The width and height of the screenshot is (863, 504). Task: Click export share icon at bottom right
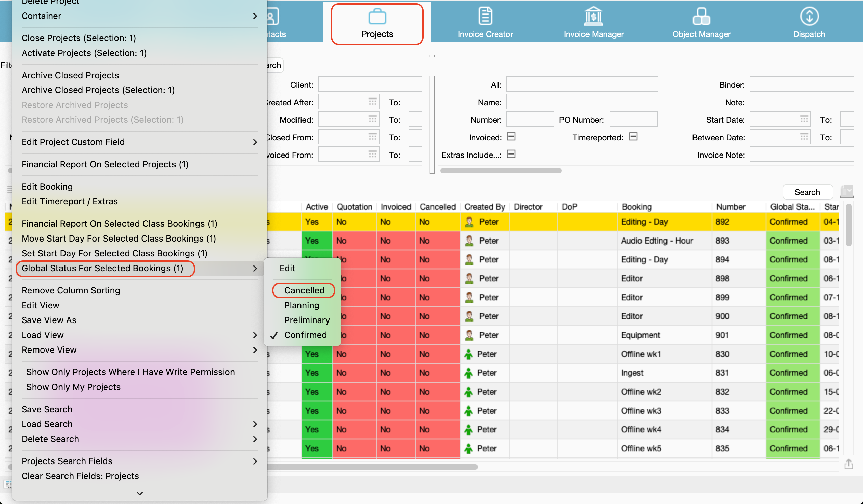coord(848,464)
